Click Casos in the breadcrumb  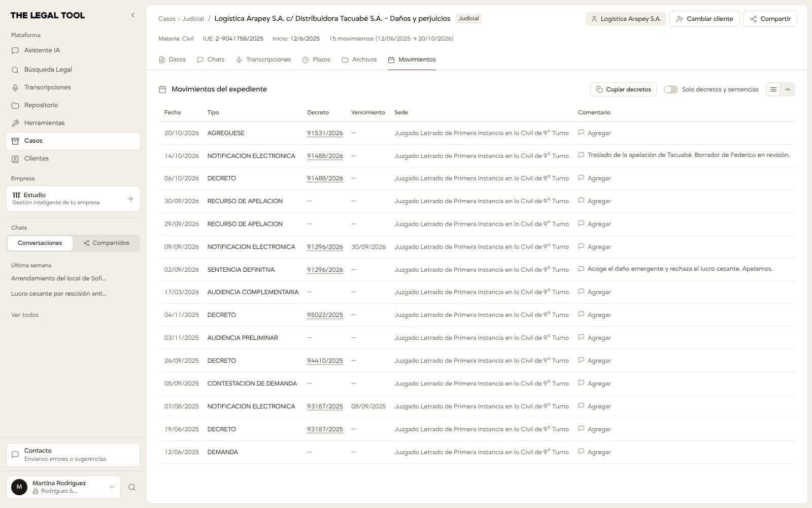point(166,19)
